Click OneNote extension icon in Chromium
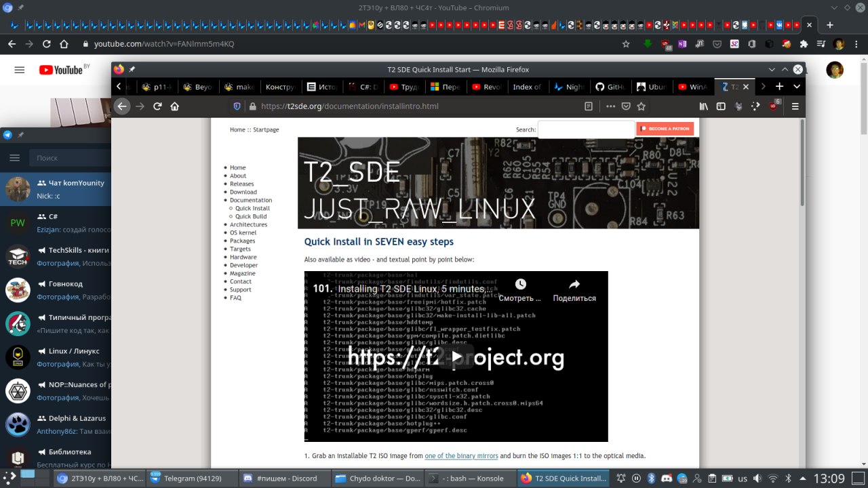This screenshot has height=488, width=868. 682,43
